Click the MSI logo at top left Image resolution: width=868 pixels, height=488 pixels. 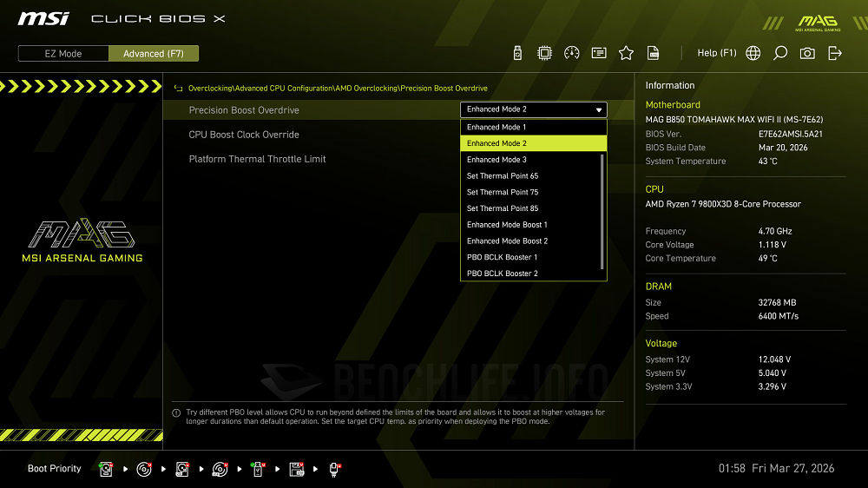tap(43, 19)
